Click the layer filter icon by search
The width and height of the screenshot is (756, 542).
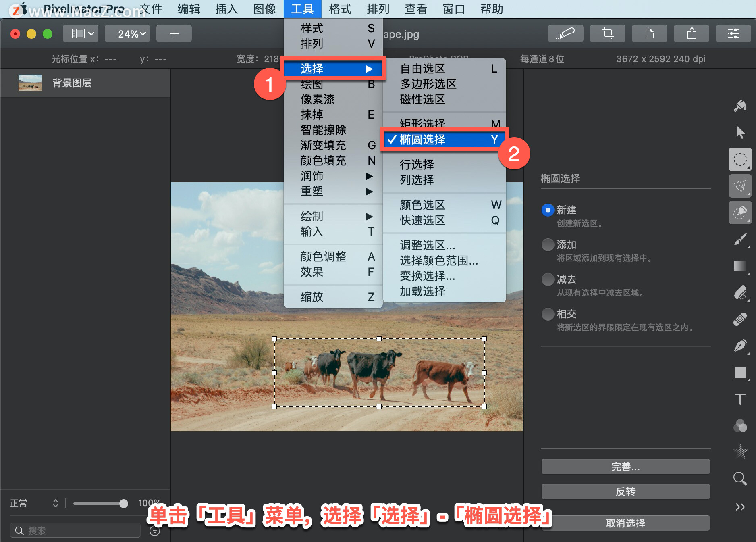click(x=155, y=531)
